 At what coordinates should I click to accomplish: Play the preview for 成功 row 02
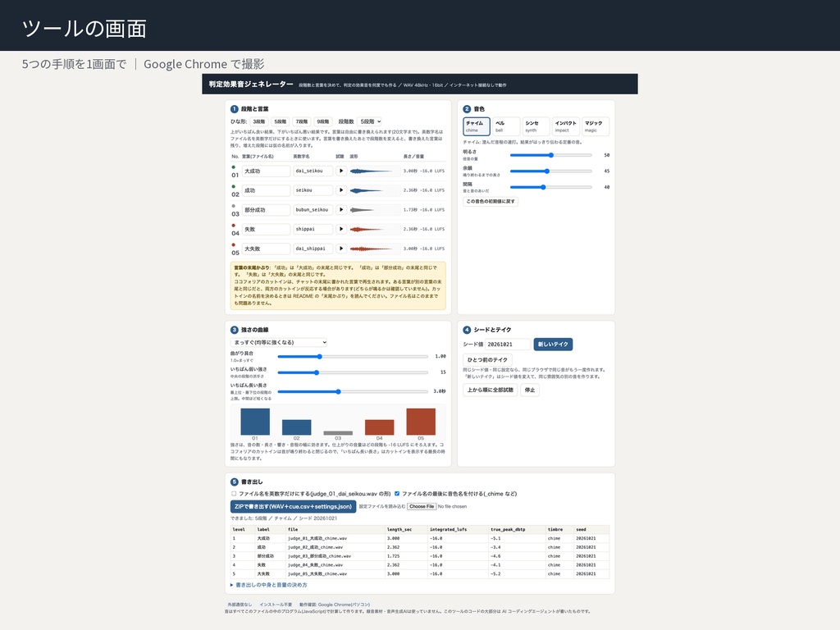tap(340, 190)
